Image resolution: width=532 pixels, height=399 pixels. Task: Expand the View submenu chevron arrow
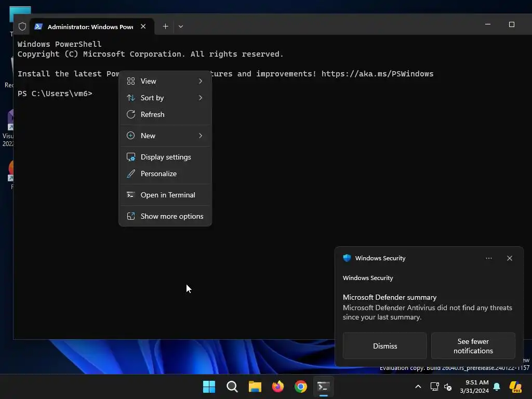click(x=201, y=81)
